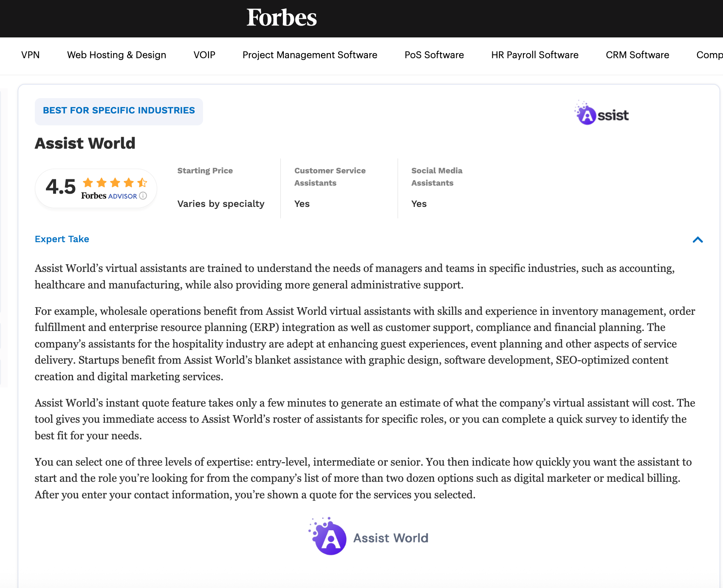Click the Starting Price column label
Screen dimensions: 723x588
(205, 170)
